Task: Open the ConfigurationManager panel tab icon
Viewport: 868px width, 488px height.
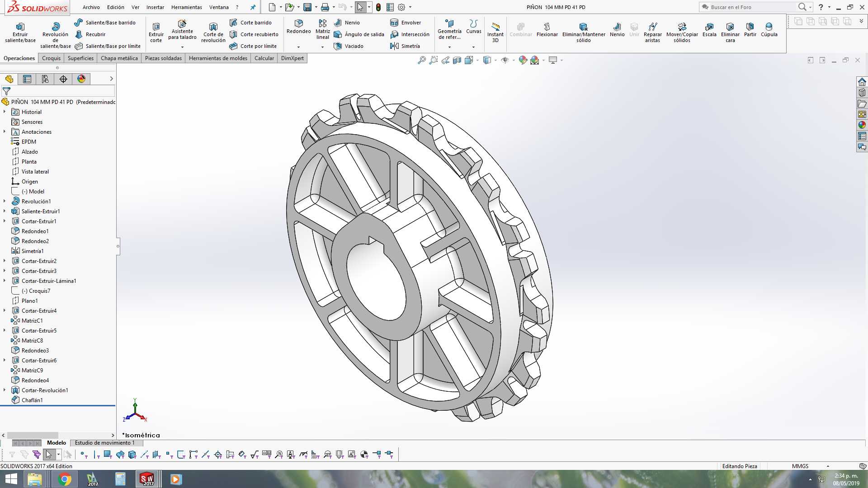Action: tap(45, 79)
